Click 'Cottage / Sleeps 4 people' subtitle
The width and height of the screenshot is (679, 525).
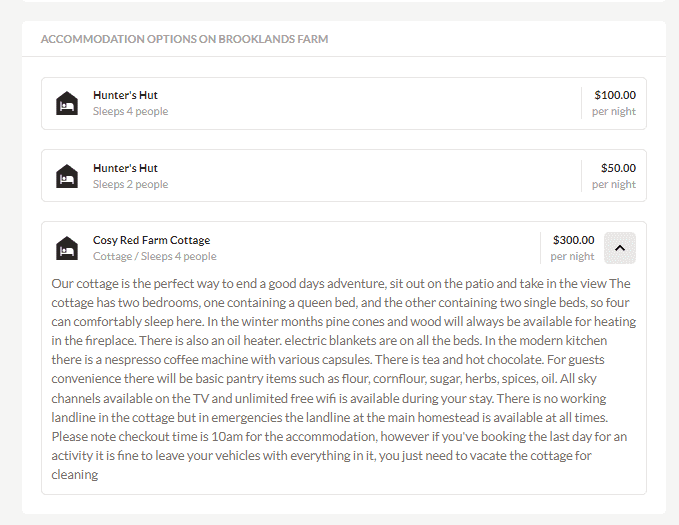(155, 256)
